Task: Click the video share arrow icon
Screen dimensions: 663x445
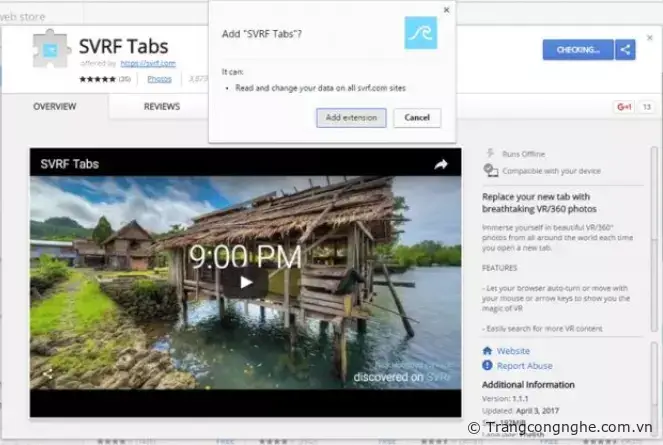Action: [441, 164]
